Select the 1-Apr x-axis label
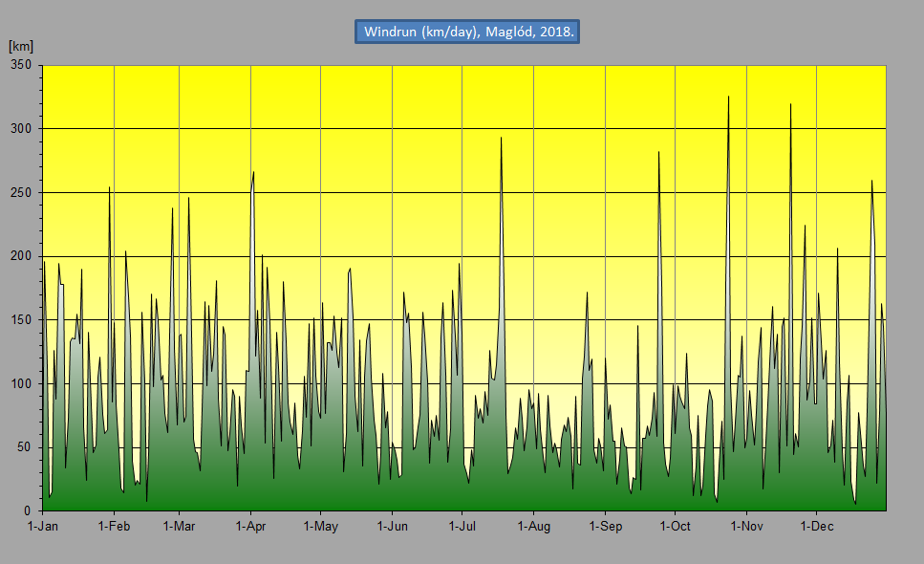The image size is (924, 564). (250, 527)
